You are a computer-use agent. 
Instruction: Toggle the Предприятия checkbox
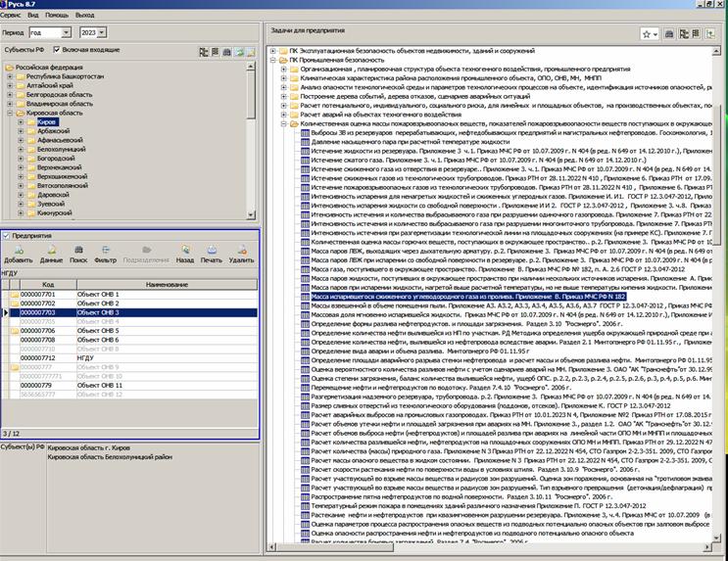(8, 236)
